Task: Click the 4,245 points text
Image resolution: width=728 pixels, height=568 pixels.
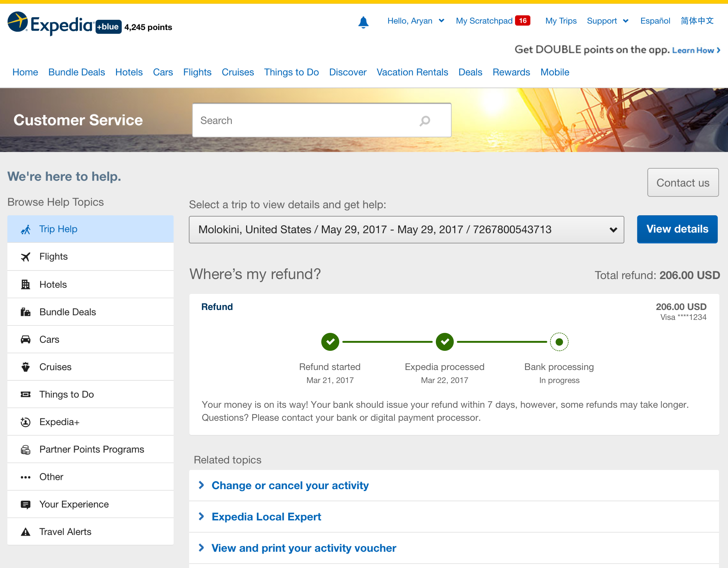Action: (148, 27)
